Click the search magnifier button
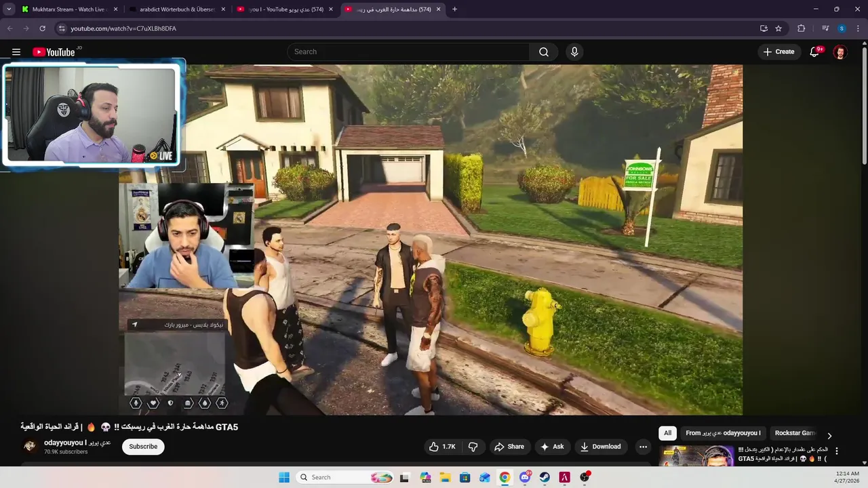The image size is (868, 488). point(544,52)
